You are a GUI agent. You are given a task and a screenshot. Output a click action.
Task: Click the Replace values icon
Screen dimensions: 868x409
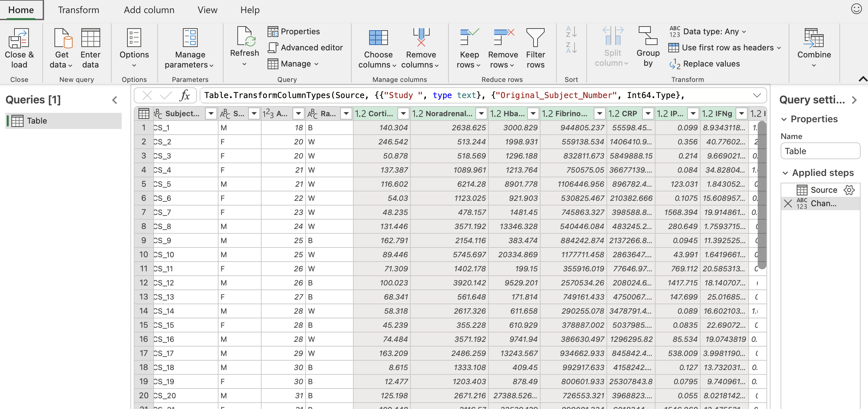(675, 64)
